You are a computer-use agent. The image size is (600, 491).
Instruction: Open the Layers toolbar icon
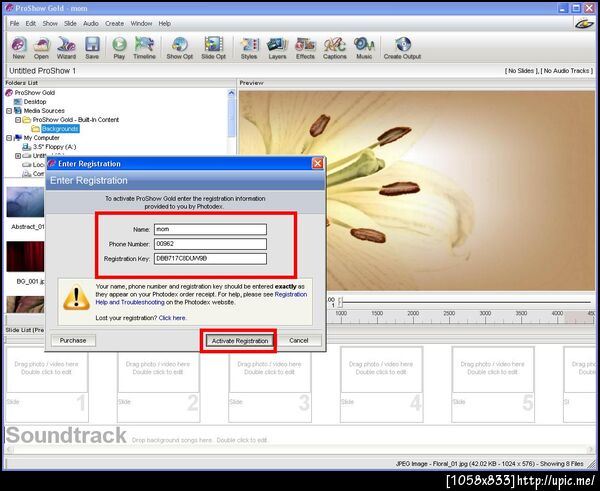tap(277, 48)
